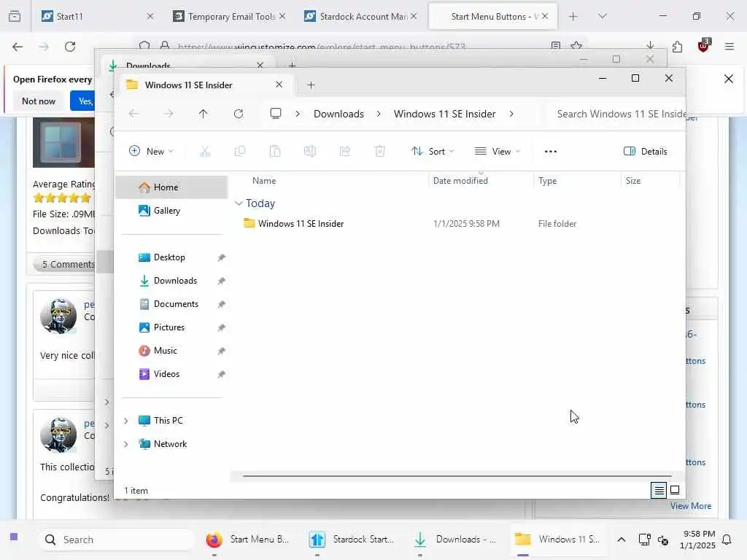747x560 pixels.
Task: Open the New item dropdown
Action: [151, 152]
